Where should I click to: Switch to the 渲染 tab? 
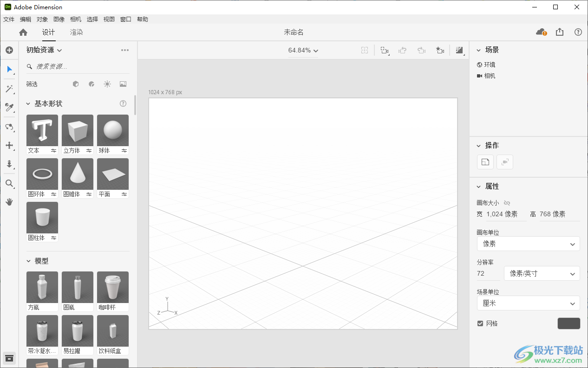[77, 32]
